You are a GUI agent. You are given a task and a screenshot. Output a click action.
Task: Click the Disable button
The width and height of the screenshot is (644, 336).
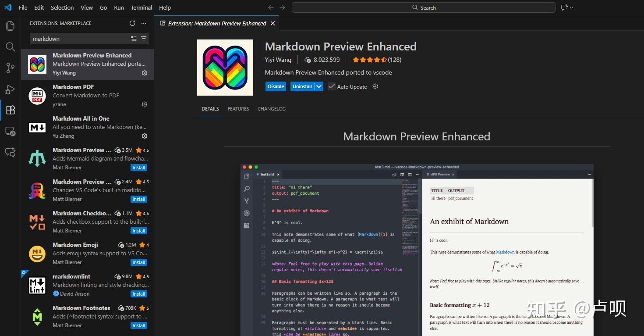(276, 86)
